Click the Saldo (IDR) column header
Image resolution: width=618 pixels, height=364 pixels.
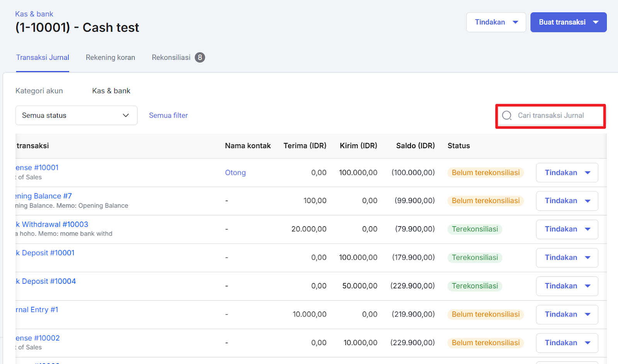click(416, 146)
